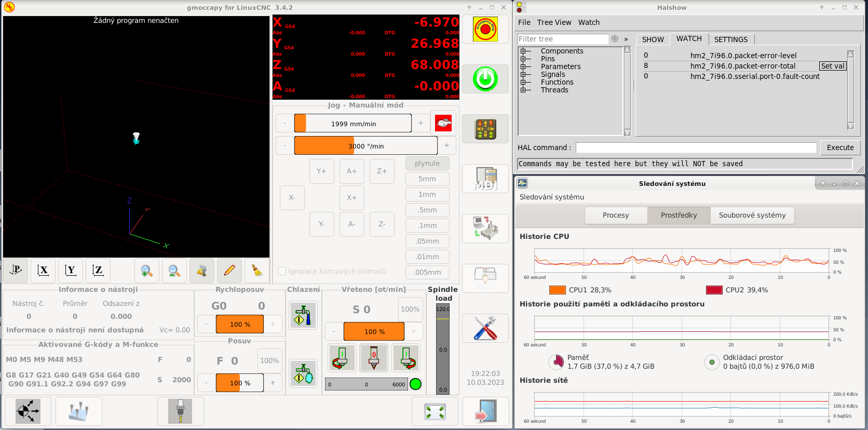Switch to SHOW tab
Image resolution: width=868 pixels, height=430 pixels.
click(x=653, y=39)
